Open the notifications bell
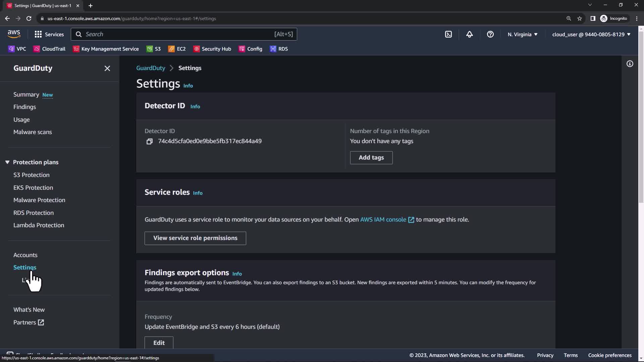 click(469, 34)
